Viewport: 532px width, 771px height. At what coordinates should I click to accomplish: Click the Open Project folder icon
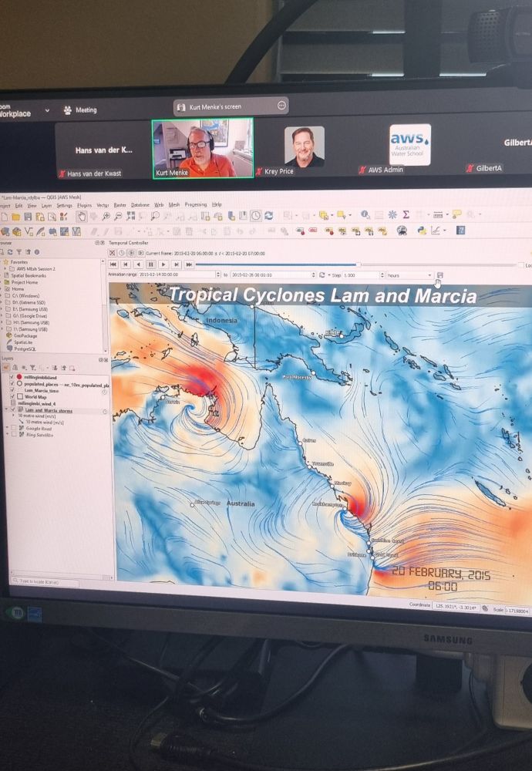15,217
